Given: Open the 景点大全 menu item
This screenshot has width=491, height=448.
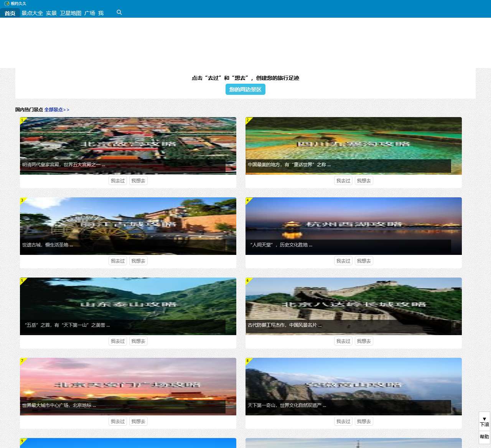Looking at the screenshot, I should (32, 13).
